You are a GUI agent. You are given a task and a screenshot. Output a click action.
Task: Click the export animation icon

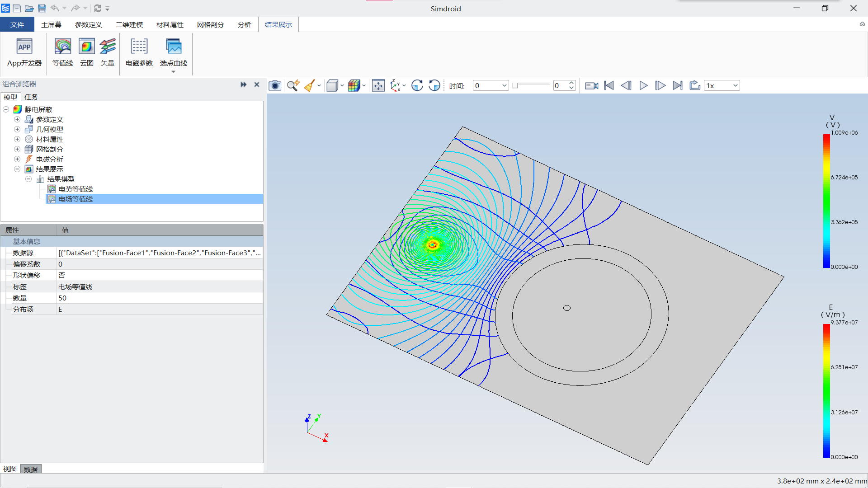695,85
